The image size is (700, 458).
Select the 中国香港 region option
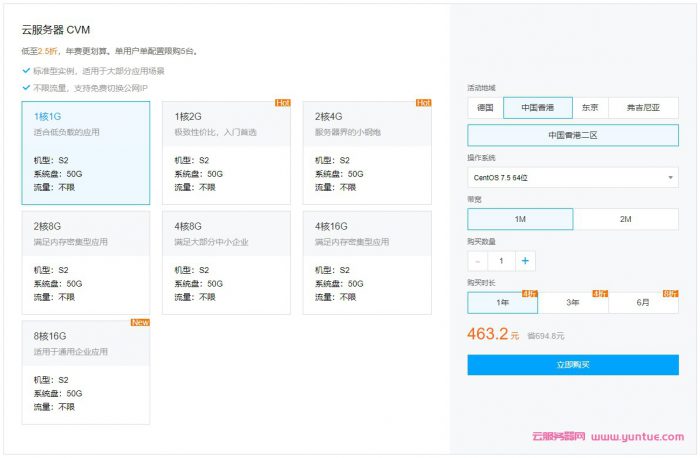538,108
